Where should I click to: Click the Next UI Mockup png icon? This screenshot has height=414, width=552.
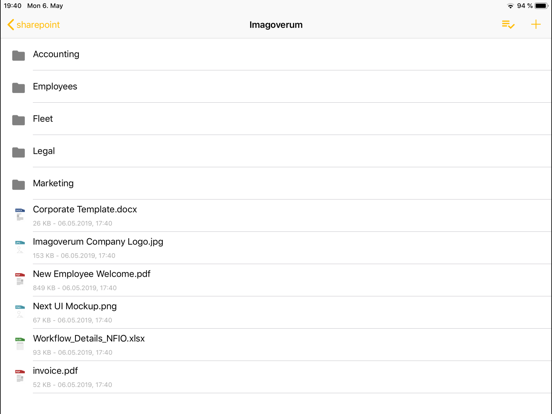point(20,311)
